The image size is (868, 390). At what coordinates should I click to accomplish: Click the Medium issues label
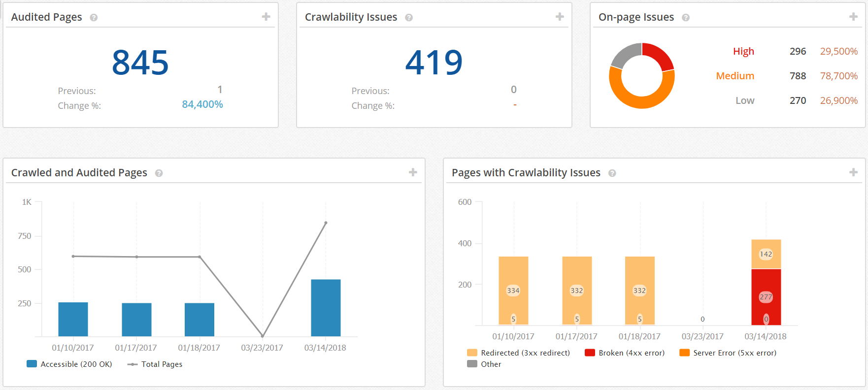point(735,76)
